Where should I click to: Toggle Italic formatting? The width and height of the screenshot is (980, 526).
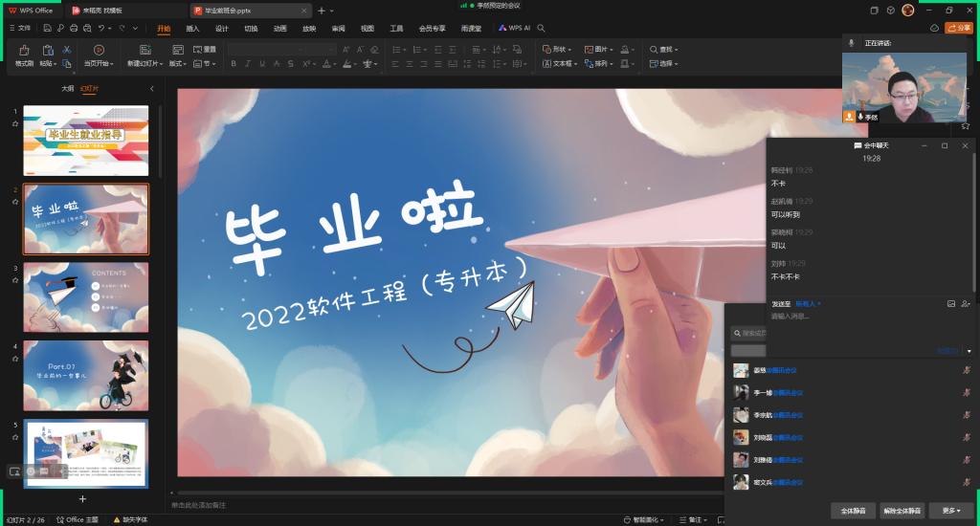(248, 64)
